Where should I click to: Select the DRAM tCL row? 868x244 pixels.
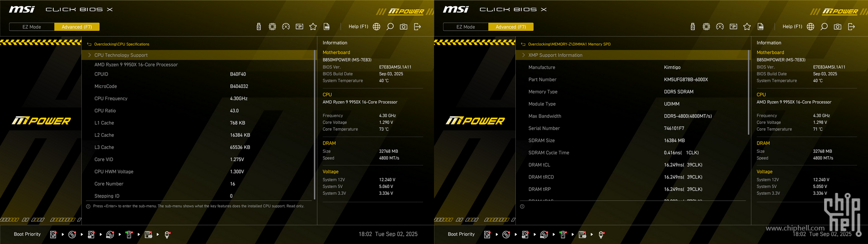coord(632,165)
